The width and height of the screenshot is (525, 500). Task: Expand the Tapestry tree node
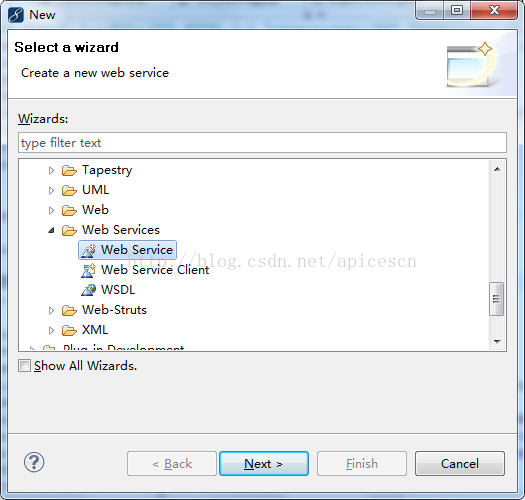(51, 170)
